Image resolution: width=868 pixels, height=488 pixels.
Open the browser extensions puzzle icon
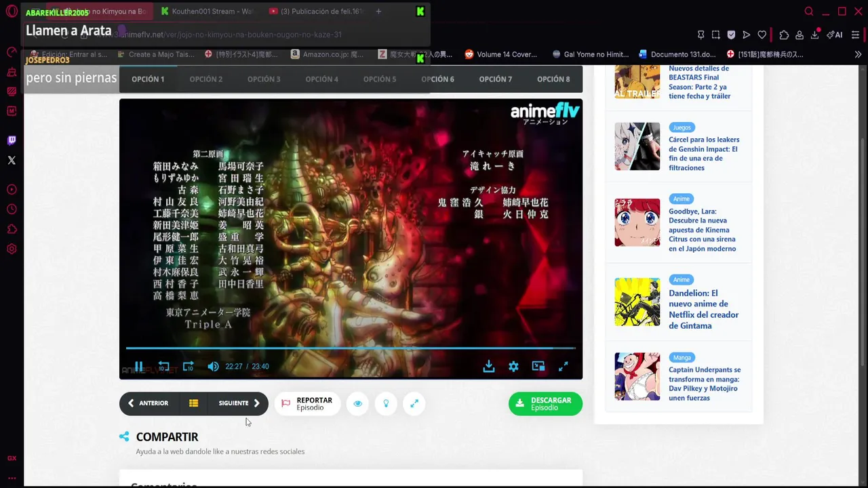784,35
